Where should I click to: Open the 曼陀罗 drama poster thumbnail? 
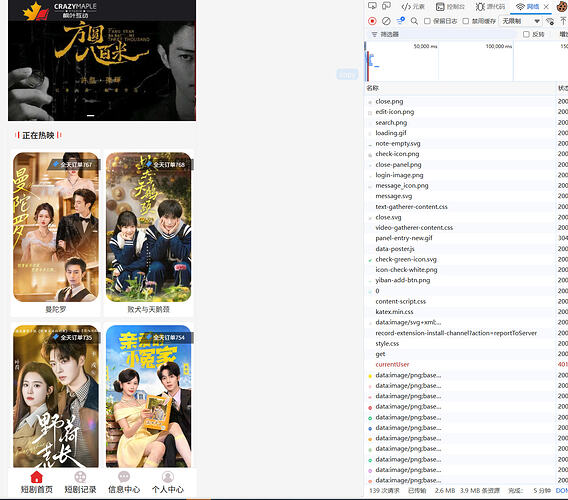[56, 227]
